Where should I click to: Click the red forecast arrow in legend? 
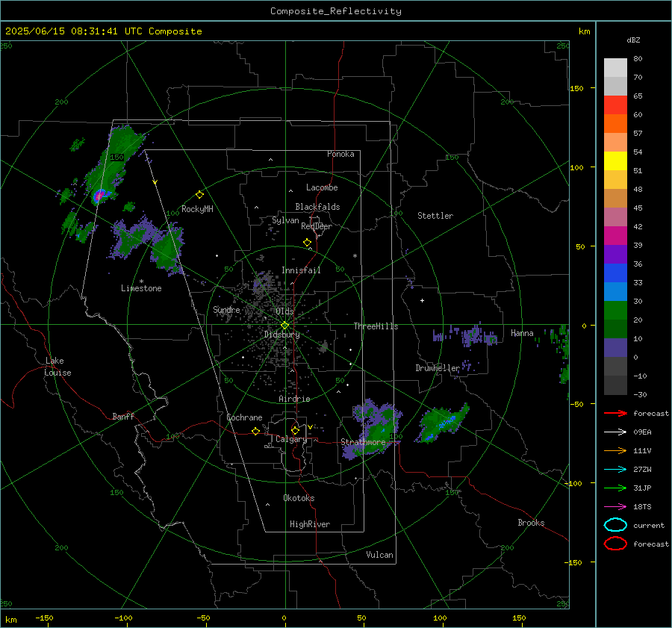coord(615,413)
